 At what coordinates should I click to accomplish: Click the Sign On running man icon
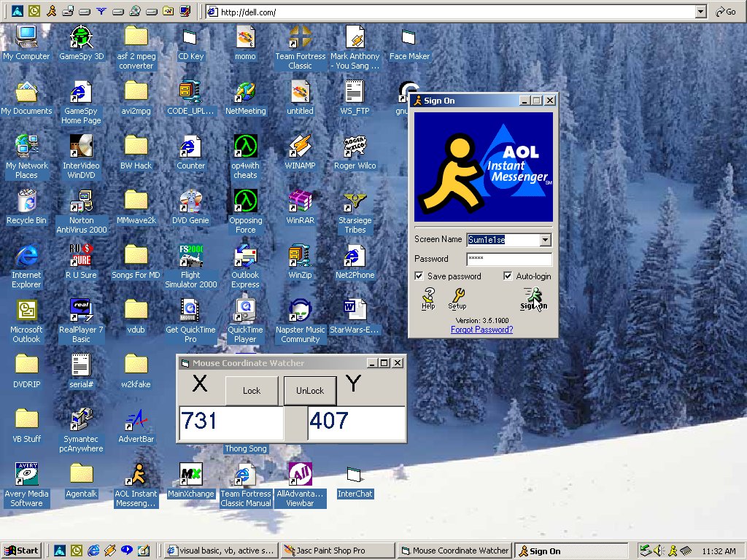pyautogui.click(x=533, y=297)
